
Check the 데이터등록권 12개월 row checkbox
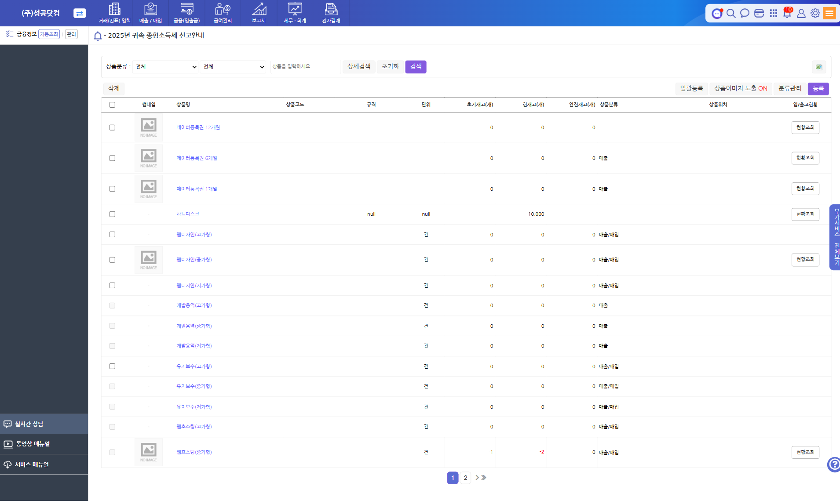[x=112, y=127]
